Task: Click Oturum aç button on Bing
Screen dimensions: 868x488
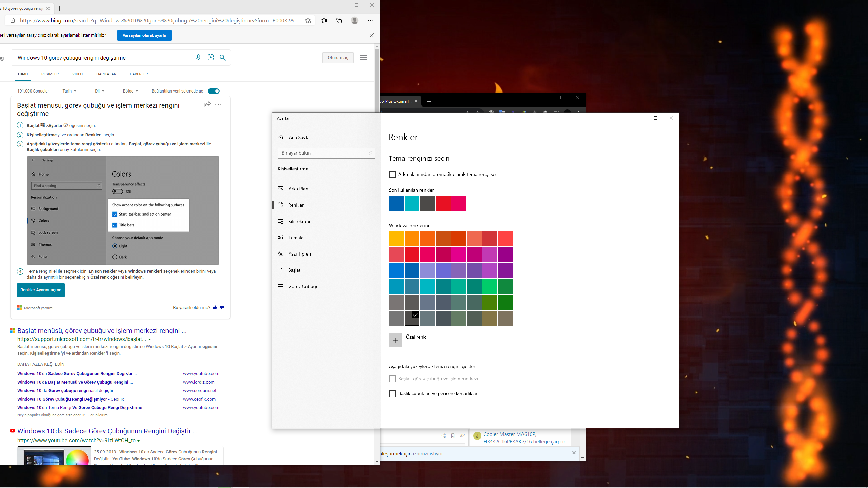Action: [x=338, y=58]
